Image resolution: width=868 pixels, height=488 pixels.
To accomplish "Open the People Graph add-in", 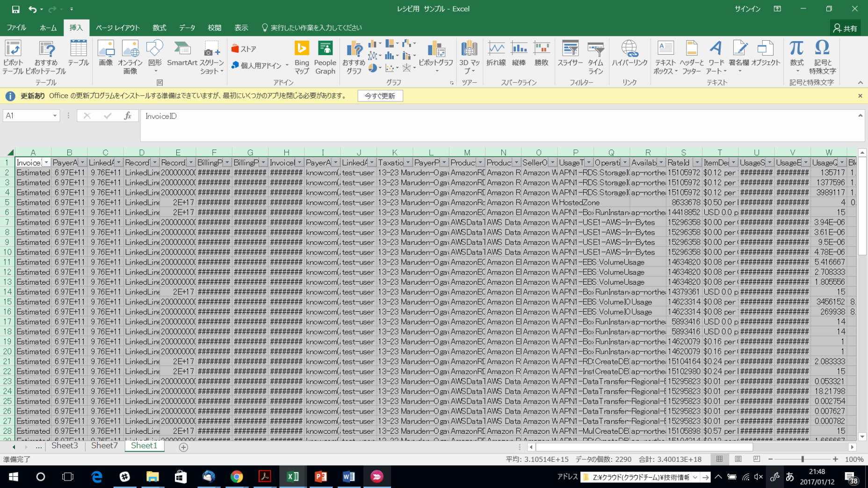I will point(325,57).
